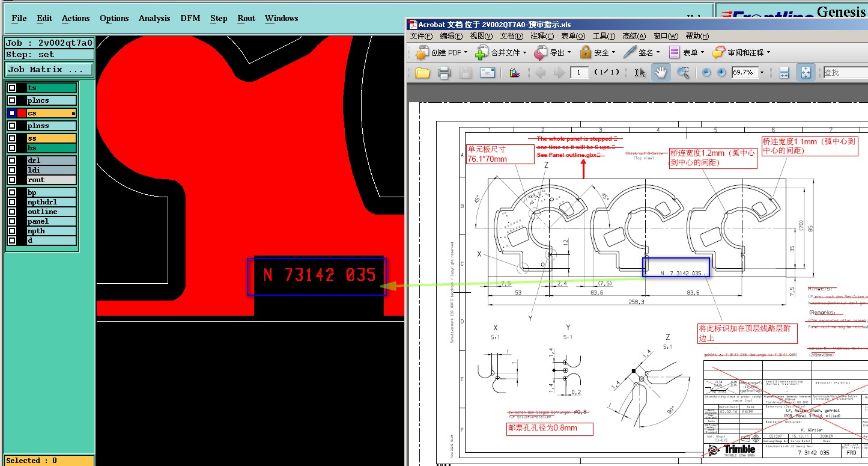Open the zoom percentage dropdown arrow
Screen dimensions: 868x466
pyautogui.click(x=762, y=73)
